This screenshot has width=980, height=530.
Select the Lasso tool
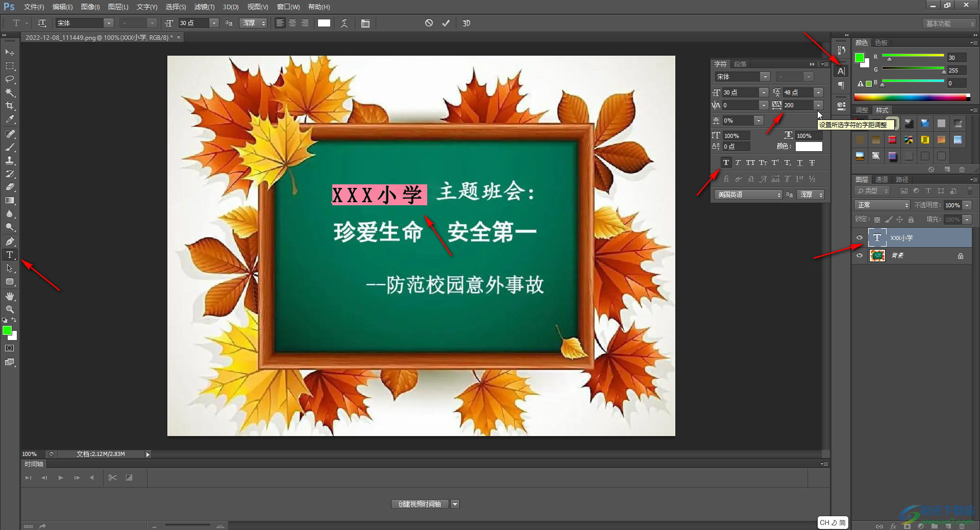pos(10,79)
